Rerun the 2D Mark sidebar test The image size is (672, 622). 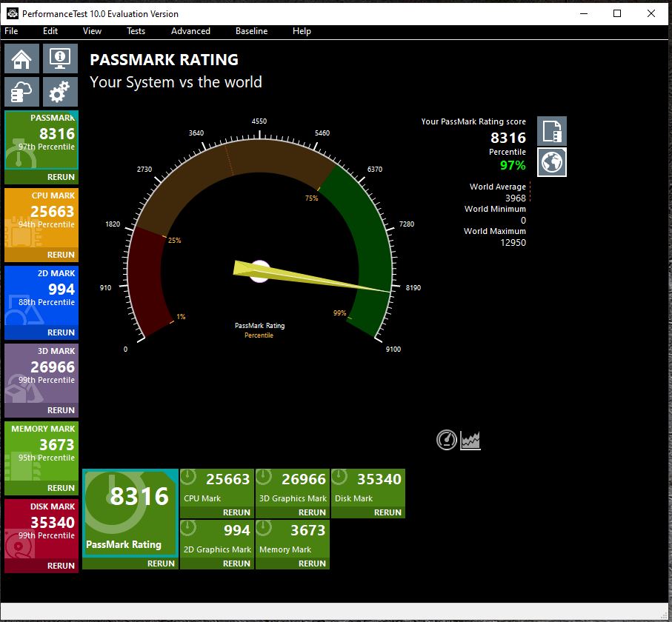(61, 332)
